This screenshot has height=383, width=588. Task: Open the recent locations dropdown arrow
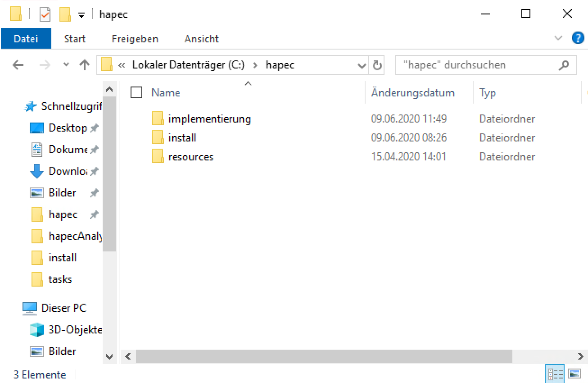66,65
